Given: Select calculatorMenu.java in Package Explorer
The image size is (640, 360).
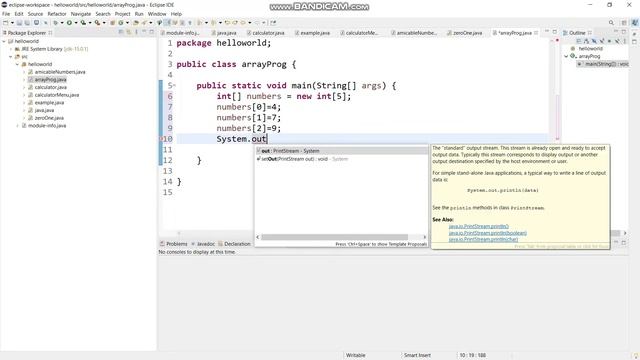Looking at the screenshot, I should tap(57, 95).
